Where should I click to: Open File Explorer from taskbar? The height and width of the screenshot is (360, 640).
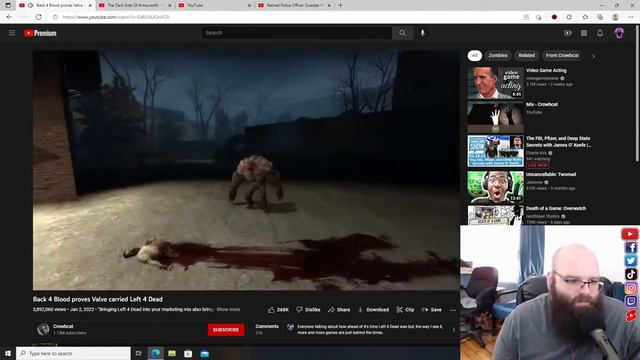point(172,353)
